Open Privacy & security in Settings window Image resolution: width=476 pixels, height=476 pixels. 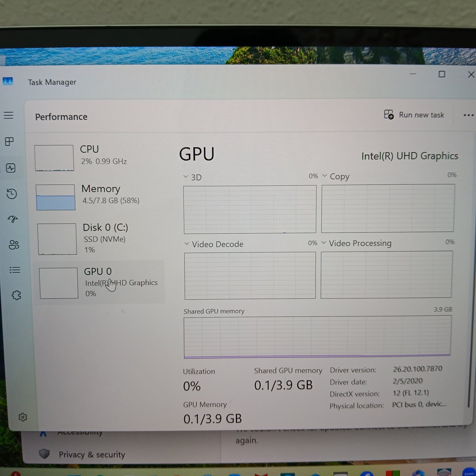point(92,455)
